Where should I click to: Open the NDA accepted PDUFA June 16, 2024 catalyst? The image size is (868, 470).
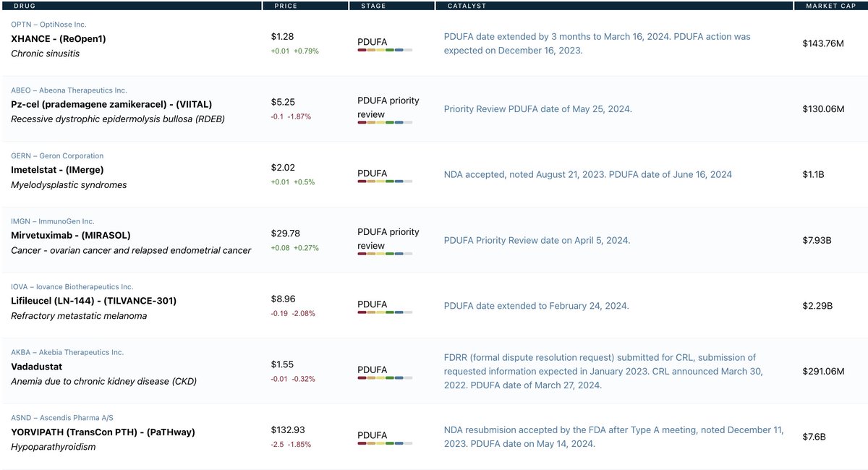[x=587, y=174]
